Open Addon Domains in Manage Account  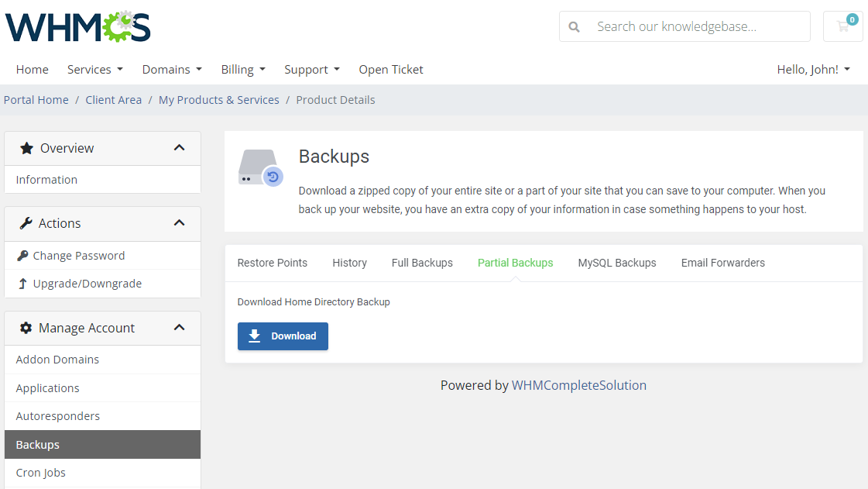102,360
